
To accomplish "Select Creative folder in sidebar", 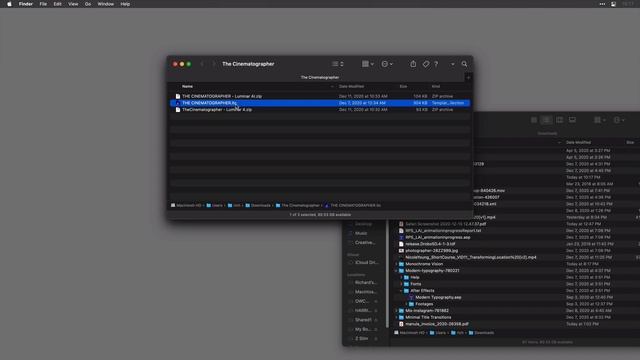I will (x=364, y=242).
